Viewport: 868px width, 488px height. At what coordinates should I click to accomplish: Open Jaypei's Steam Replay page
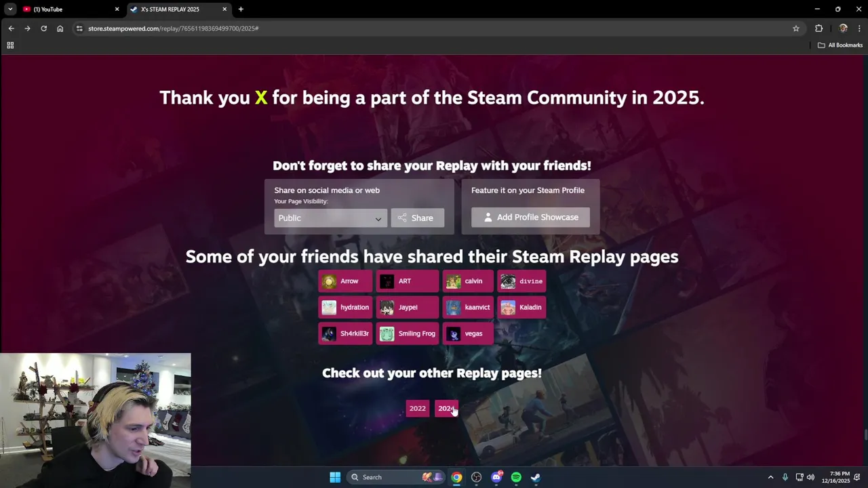[x=407, y=307]
